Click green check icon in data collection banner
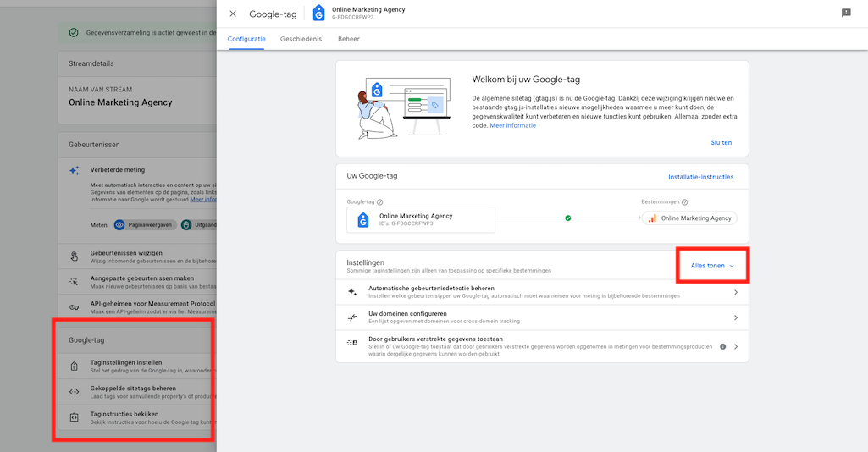The width and height of the screenshot is (868, 452). tap(74, 33)
